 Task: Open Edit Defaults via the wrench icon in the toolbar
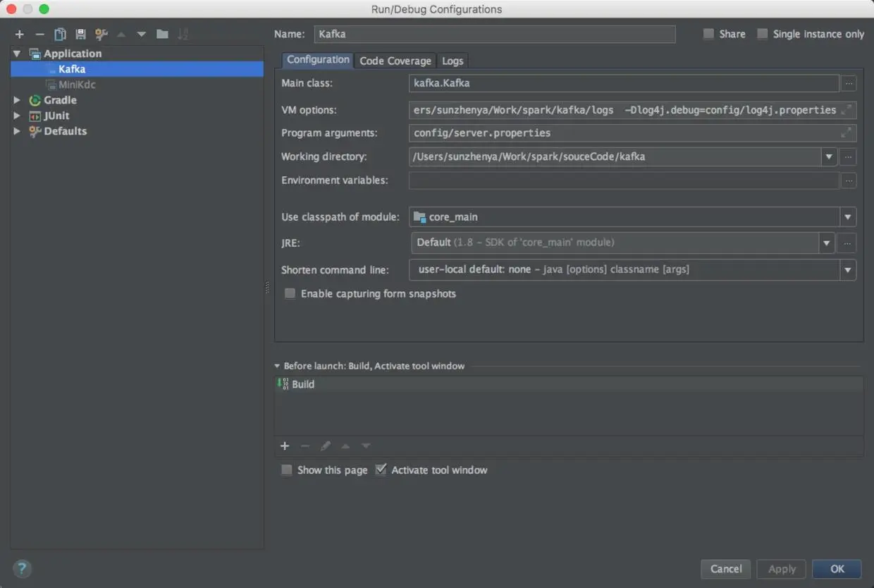pos(101,34)
